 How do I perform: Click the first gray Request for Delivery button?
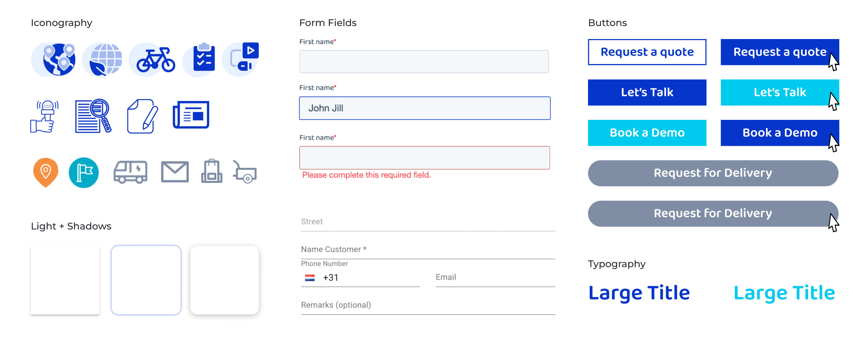[713, 173]
